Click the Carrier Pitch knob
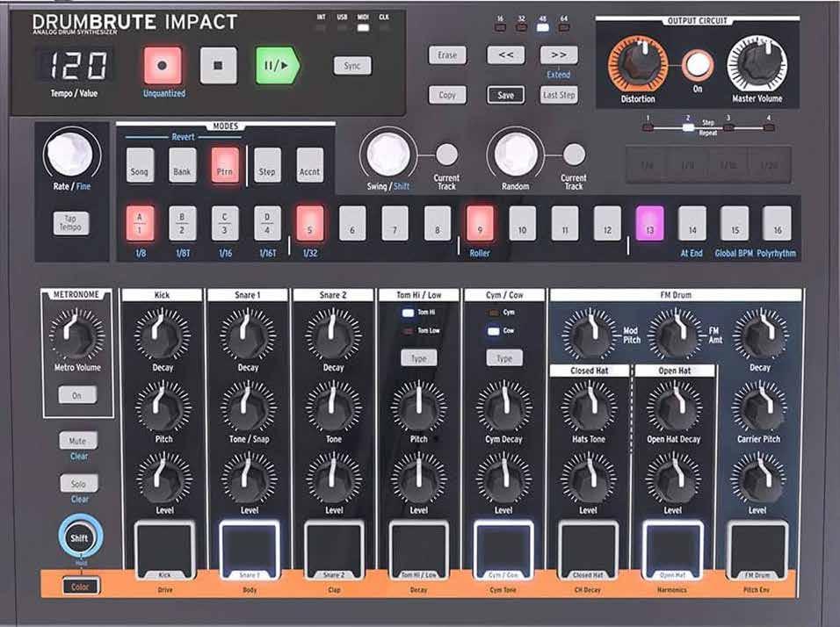The image size is (840, 627). (x=760, y=407)
